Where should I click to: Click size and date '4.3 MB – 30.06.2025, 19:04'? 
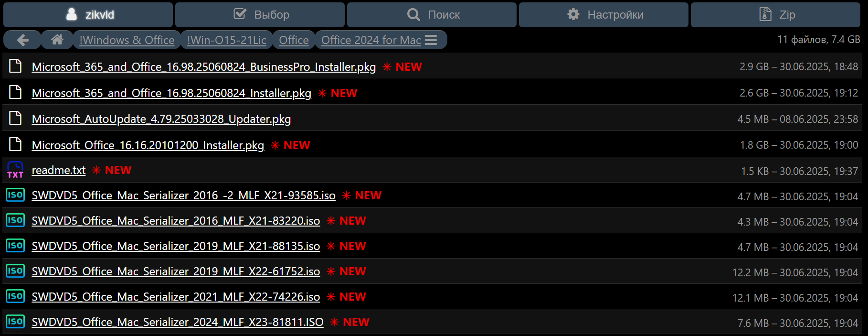pos(798,222)
